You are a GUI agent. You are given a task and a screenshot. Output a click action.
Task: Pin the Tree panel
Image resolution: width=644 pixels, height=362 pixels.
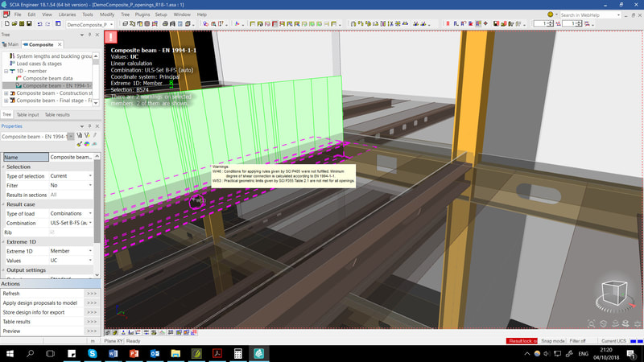coord(89,35)
